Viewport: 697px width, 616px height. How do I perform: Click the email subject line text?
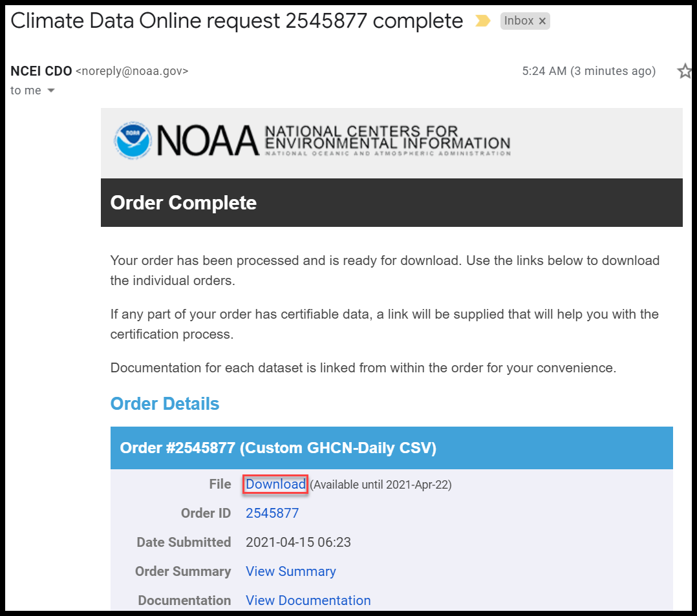237,21
